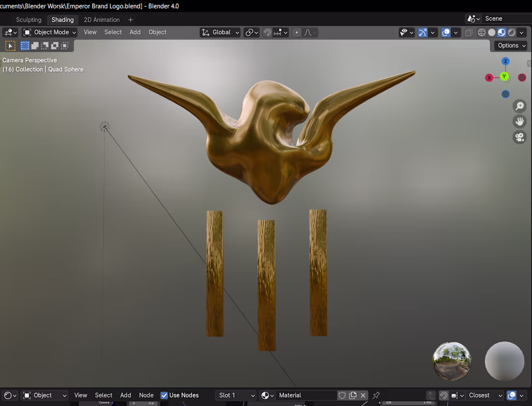Enable a fake user for the Material

[x=342, y=395]
